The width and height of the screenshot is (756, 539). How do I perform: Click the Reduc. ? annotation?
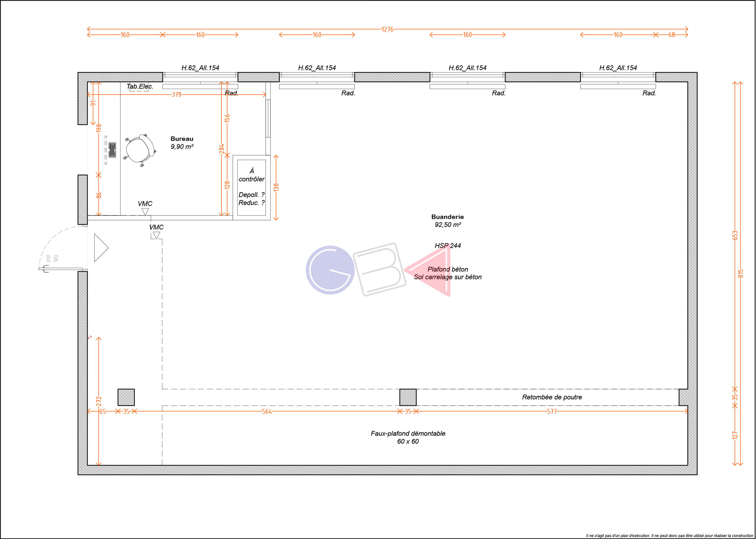pyautogui.click(x=251, y=203)
